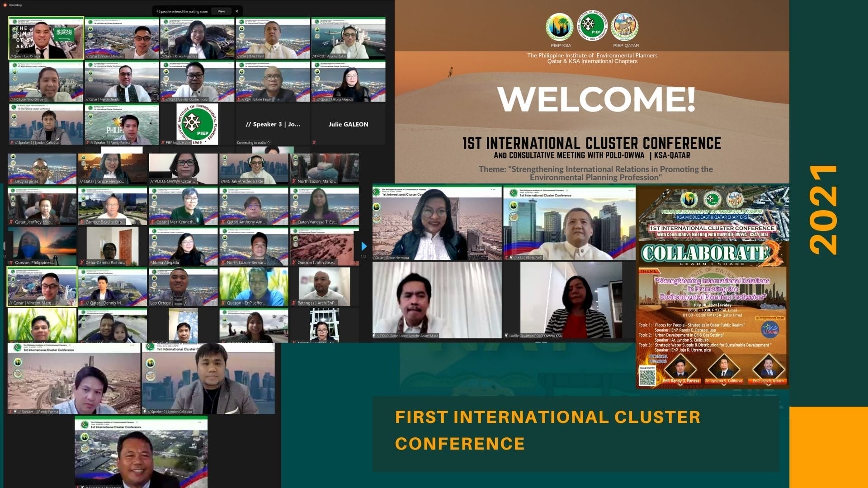The height and width of the screenshot is (488, 868).
Task: Select the Levy Espinas participant tile
Action: tap(42, 169)
